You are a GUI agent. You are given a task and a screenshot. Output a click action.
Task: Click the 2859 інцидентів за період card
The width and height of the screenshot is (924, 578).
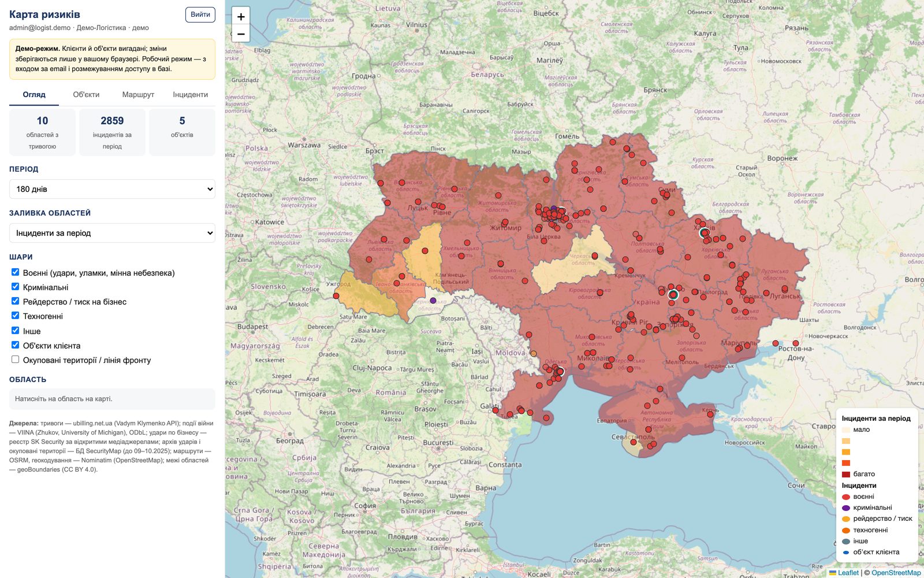[112, 132]
